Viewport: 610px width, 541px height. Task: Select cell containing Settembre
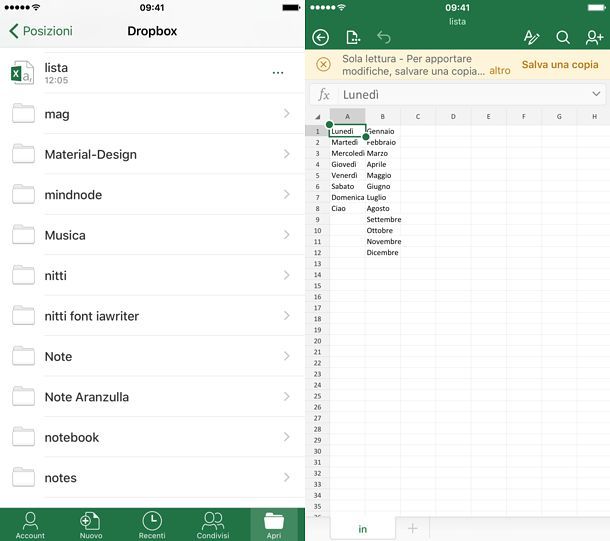click(x=383, y=219)
